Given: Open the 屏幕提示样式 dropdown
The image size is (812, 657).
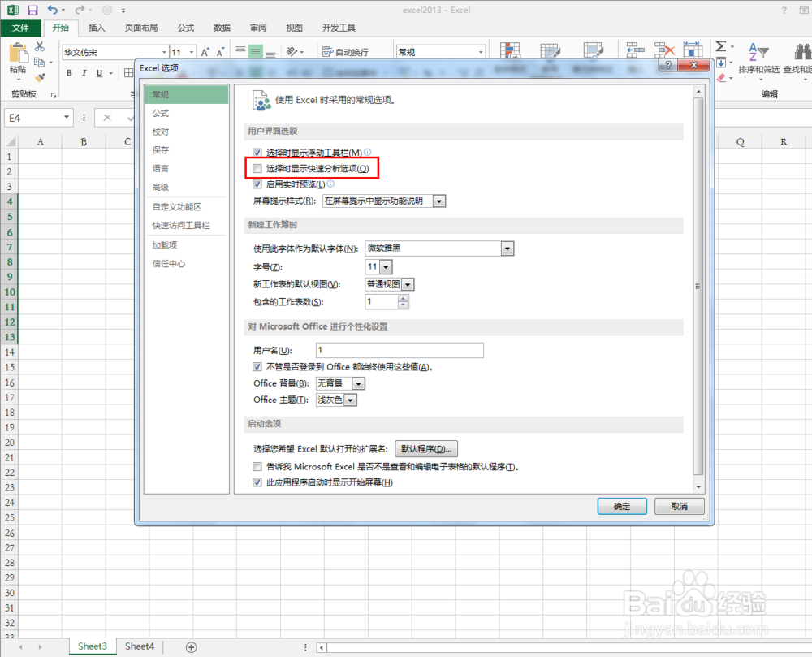Looking at the screenshot, I should 439,201.
